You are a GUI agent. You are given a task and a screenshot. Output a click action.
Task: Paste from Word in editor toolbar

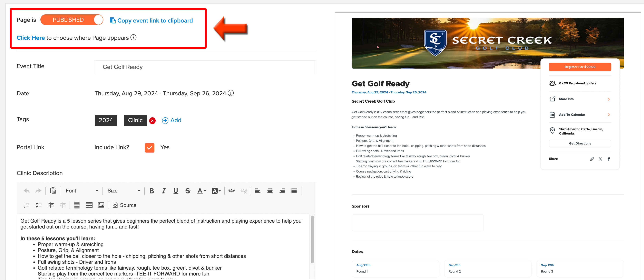[53, 191]
